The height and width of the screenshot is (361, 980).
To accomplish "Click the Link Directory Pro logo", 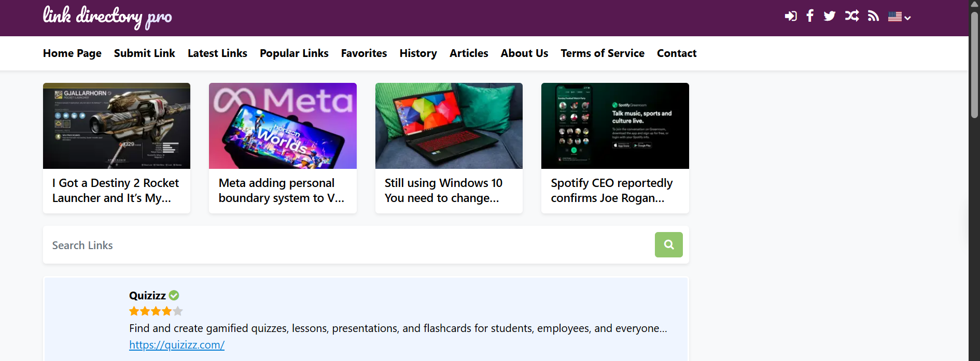I will pyautogui.click(x=107, y=17).
